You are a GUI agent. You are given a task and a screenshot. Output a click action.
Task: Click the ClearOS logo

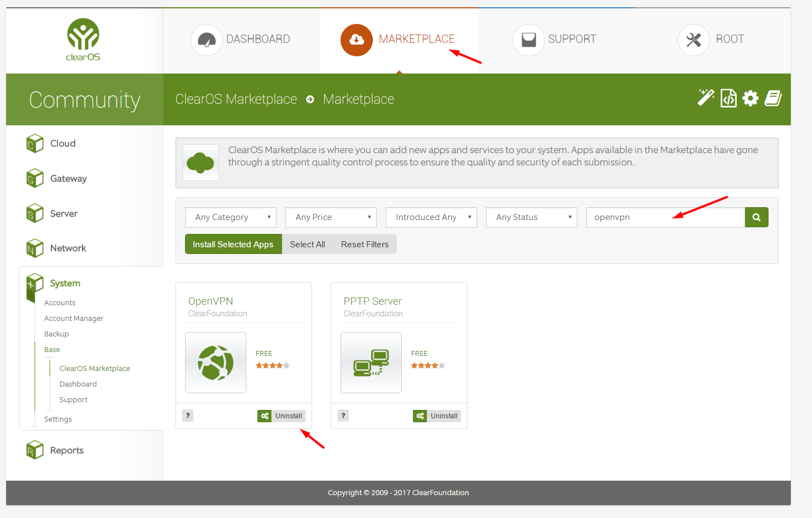coord(83,40)
